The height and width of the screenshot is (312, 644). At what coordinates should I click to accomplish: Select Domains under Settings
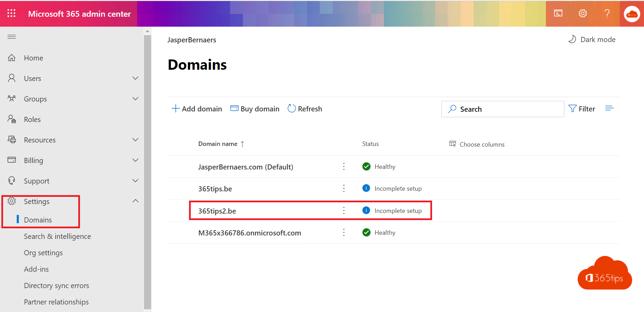pyautogui.click(x=38, y=220)
